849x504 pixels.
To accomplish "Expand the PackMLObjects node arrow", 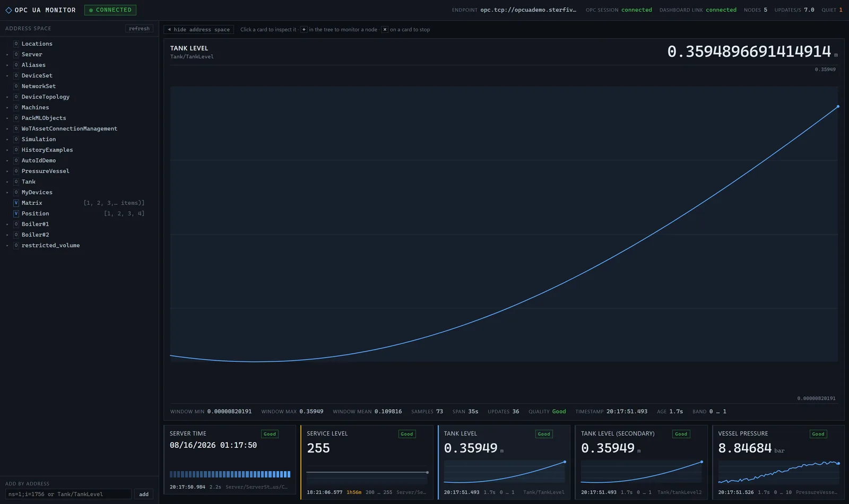I will [7, 118].
